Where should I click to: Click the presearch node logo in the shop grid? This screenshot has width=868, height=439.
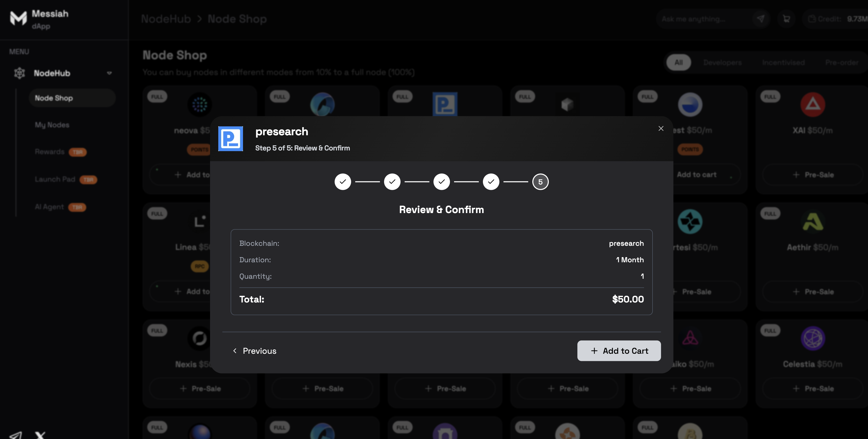click(x=445, y=104)
